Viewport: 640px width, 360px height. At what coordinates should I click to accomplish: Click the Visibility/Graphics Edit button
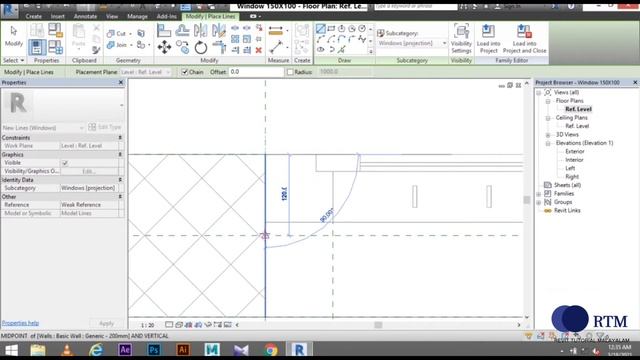(89, 171)
